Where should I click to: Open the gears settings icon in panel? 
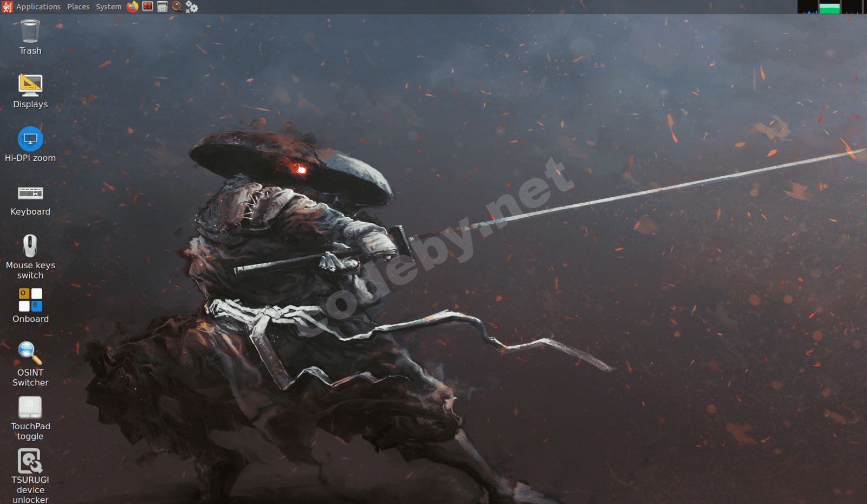point(192,7)
